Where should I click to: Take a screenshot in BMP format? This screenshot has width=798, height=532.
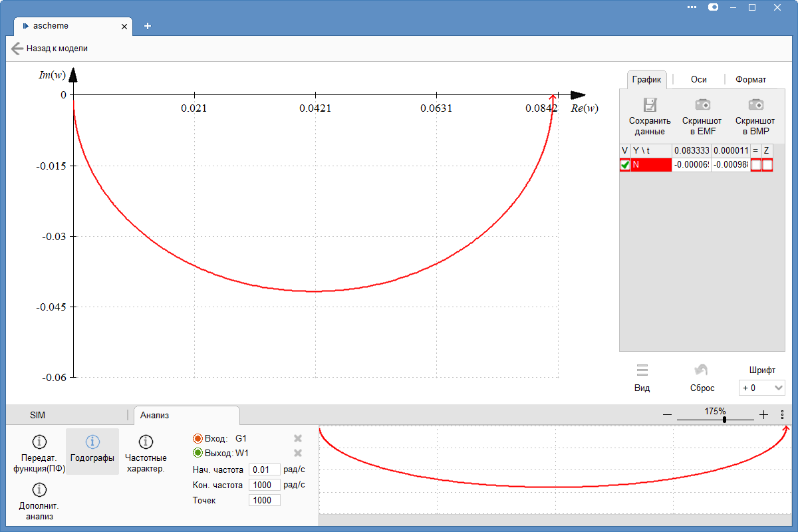(755, 105)
